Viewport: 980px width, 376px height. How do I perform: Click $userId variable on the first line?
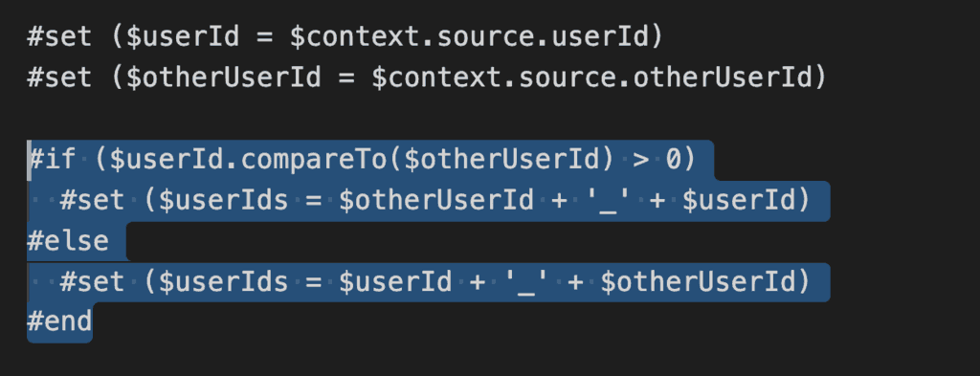[x=183, y=37]
